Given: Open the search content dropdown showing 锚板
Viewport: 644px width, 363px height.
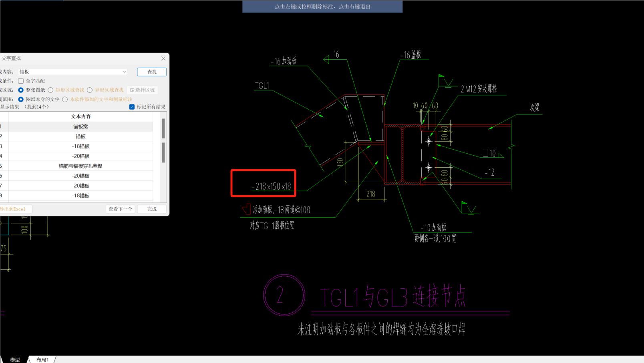Looking at the screenshot, I should [x=124, y=72].
